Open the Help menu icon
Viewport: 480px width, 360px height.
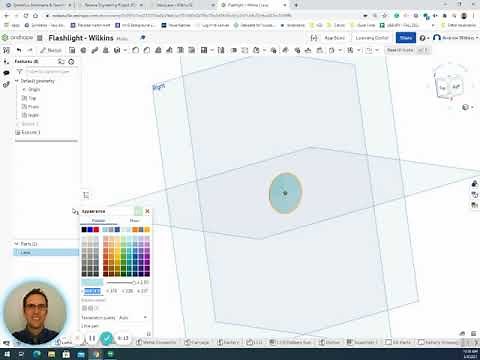pos(423,38)
